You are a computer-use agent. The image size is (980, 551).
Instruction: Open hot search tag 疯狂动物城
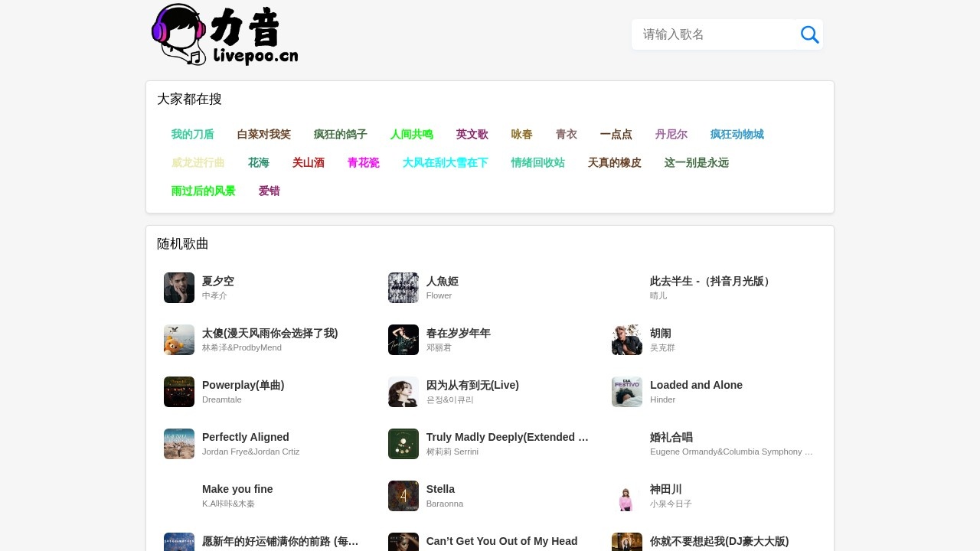coord(737,134)
